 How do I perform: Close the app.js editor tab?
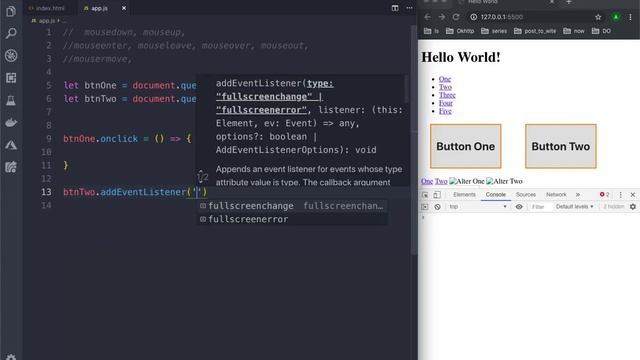click(124, 8)
